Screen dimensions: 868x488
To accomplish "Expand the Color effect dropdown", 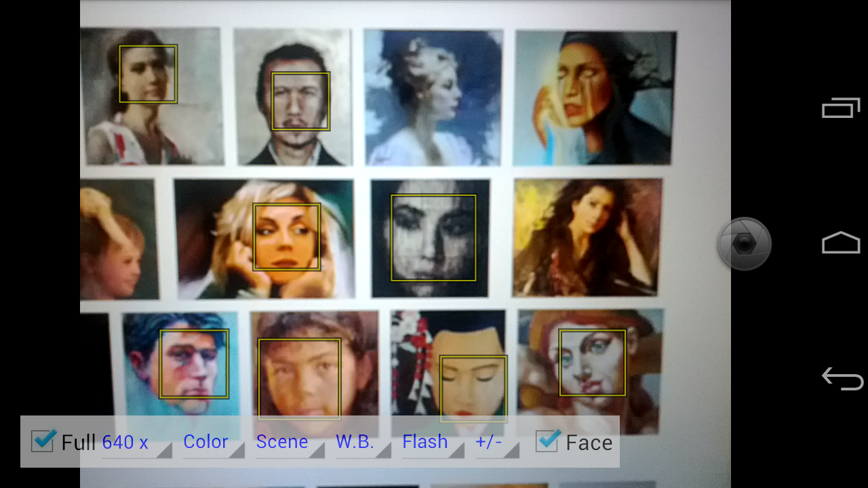I will click(x=214, y=443).
